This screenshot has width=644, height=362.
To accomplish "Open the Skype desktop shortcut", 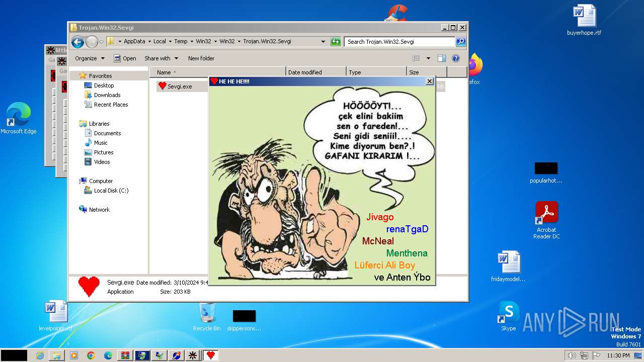I will (x=509, y=316).
